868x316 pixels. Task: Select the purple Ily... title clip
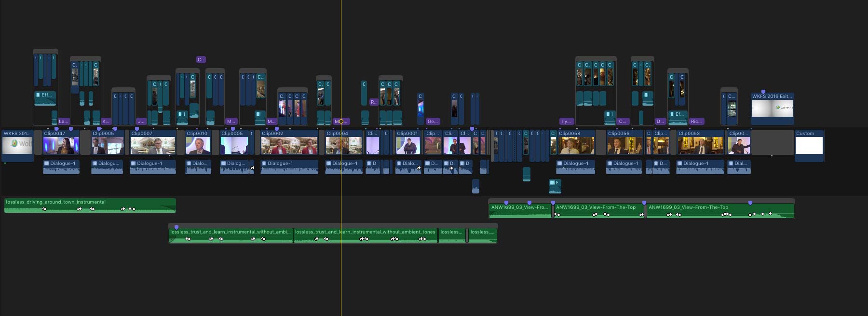tap(566, 121)
